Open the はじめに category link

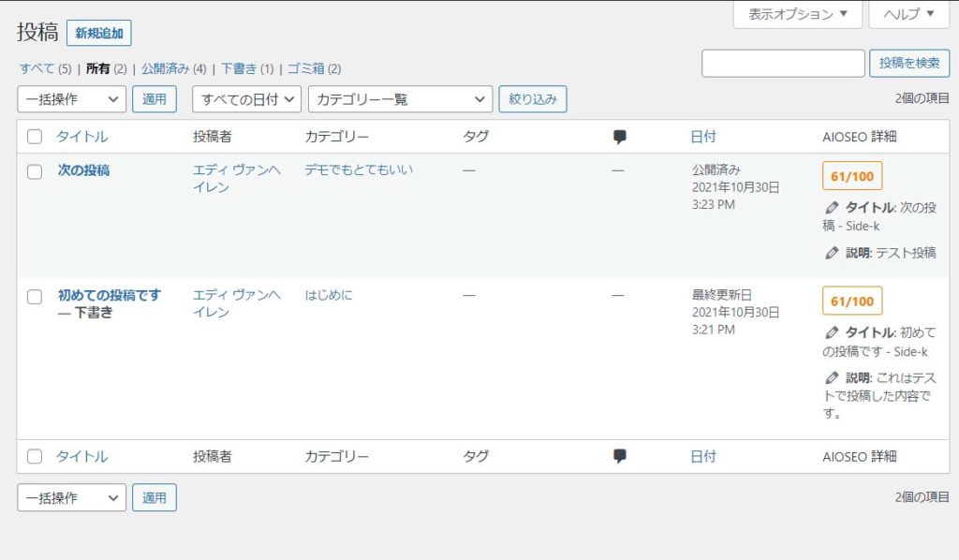pyautogui.click(x=329, y=295)
